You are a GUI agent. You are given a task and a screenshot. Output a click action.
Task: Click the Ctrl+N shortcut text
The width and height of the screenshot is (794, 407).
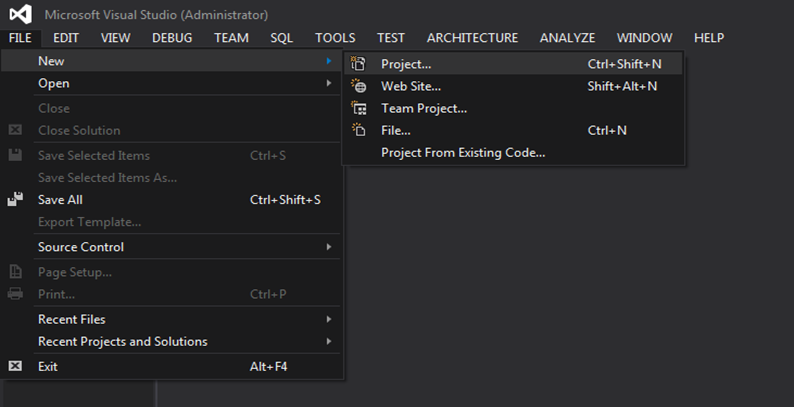pos(607,130)
